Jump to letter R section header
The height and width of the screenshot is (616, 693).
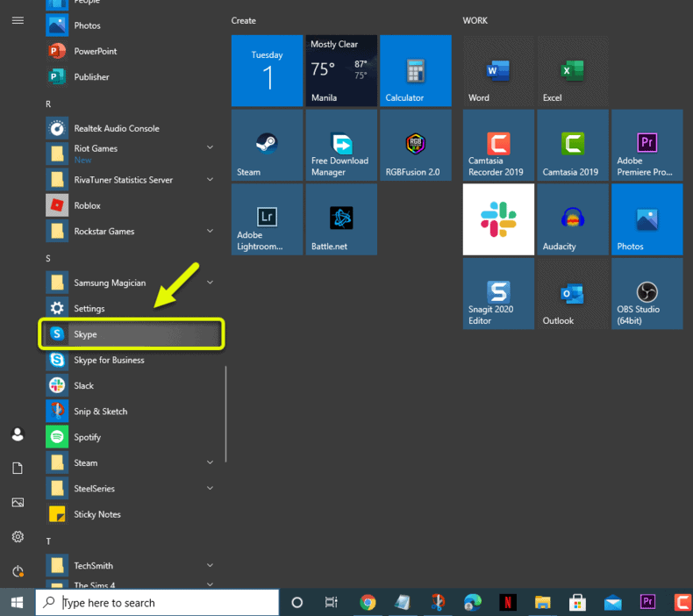click(48, 104)
